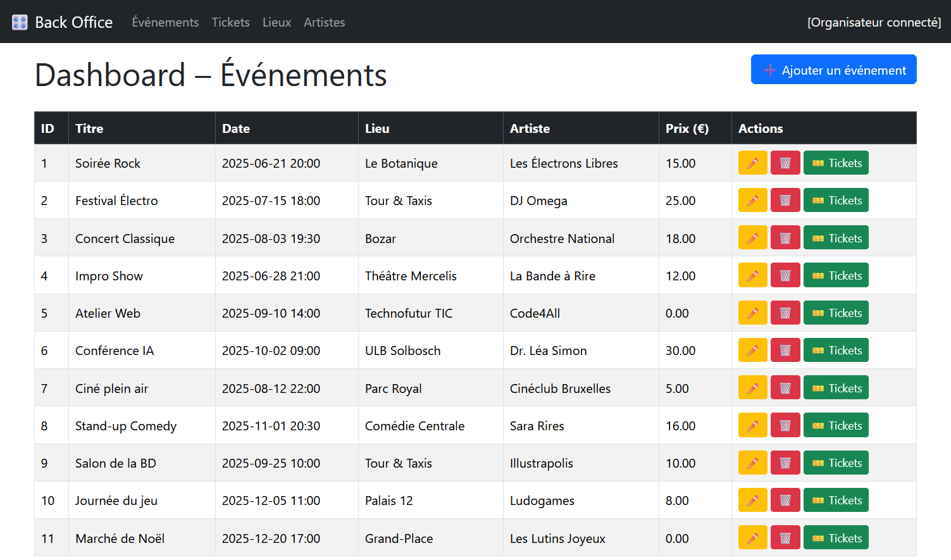Navigate to the Artistes page
This screenshot has width=951, height=560.
click(324, 22)
